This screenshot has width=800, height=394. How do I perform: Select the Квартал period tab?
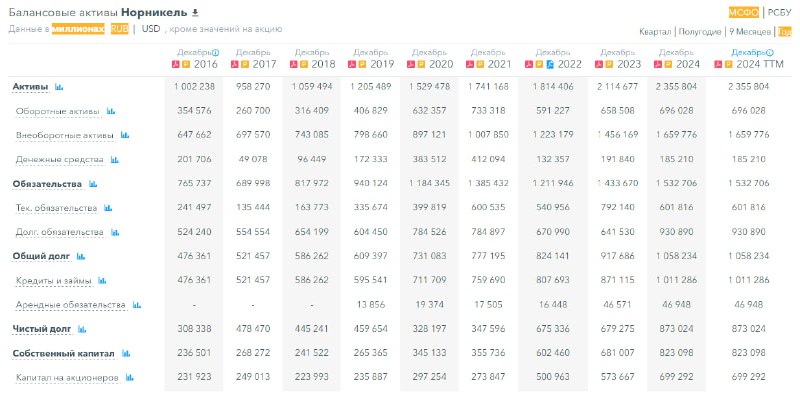(x=655, y=32)
